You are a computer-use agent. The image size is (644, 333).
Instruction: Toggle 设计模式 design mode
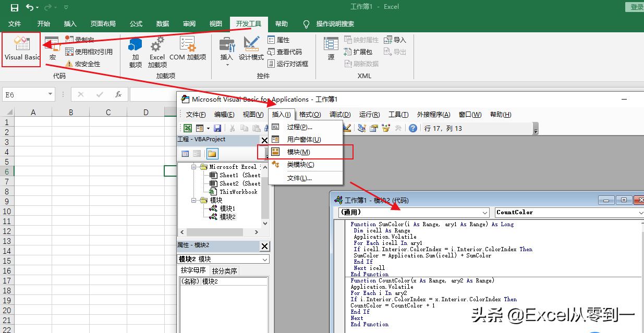point(251,49)
